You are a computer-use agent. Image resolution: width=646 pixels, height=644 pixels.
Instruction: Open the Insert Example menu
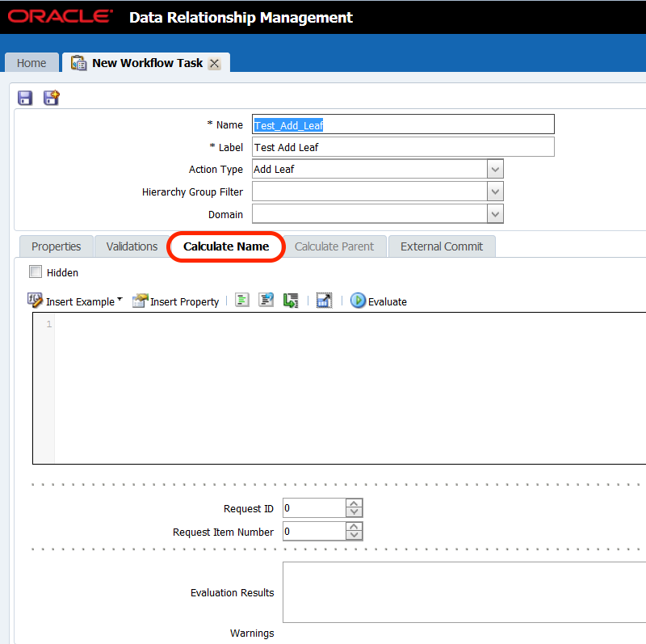click(x=75, y=301)
